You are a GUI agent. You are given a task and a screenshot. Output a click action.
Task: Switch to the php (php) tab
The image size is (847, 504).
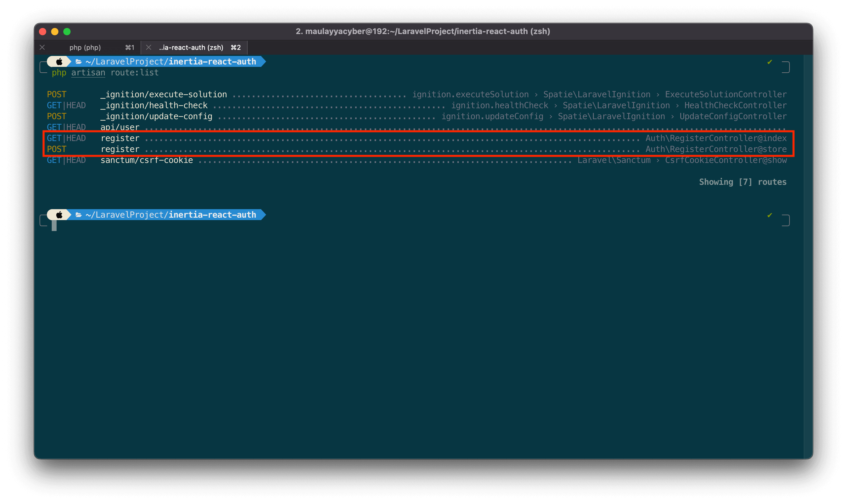(x=85, y=47)
